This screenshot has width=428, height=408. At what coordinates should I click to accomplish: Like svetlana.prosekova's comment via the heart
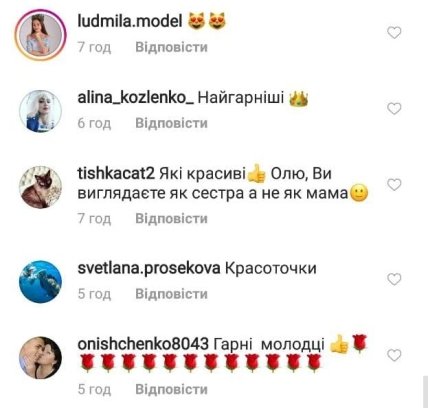point(394,279)
